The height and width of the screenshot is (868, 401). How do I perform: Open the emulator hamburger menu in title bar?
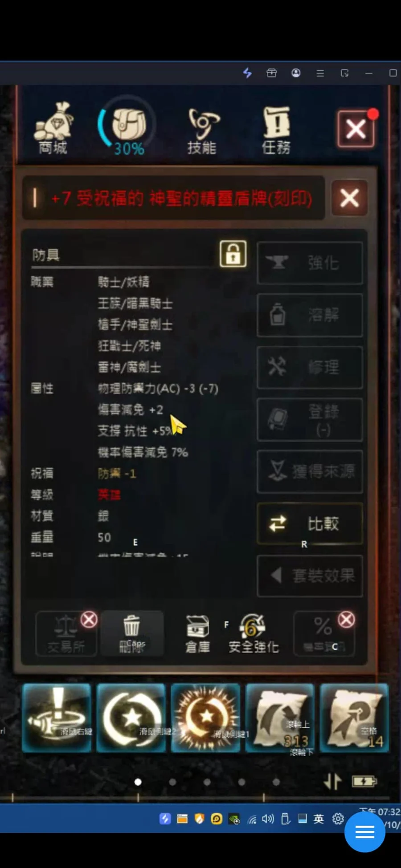coord(320,73)
